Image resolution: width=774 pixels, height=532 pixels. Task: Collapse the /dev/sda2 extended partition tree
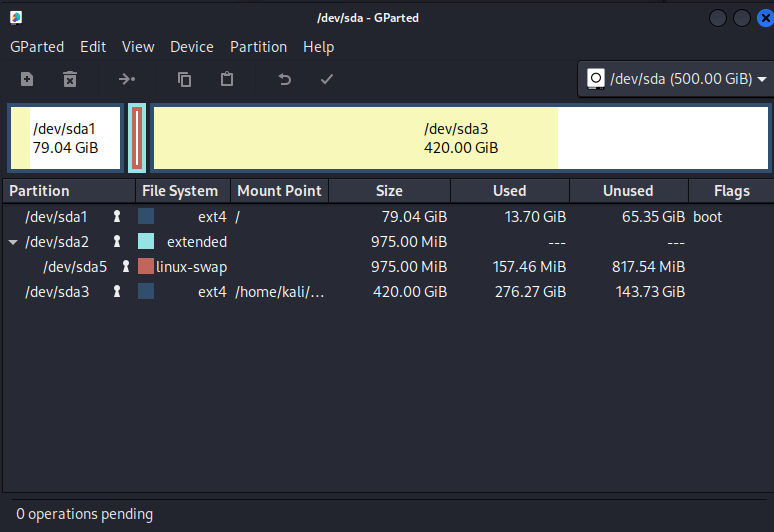pyautogui.click(x=13, y=242)
